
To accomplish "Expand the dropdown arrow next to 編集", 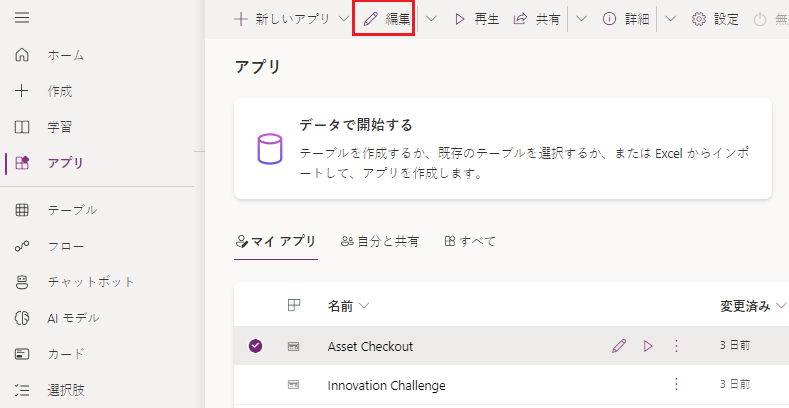I will tap(432, 19).
